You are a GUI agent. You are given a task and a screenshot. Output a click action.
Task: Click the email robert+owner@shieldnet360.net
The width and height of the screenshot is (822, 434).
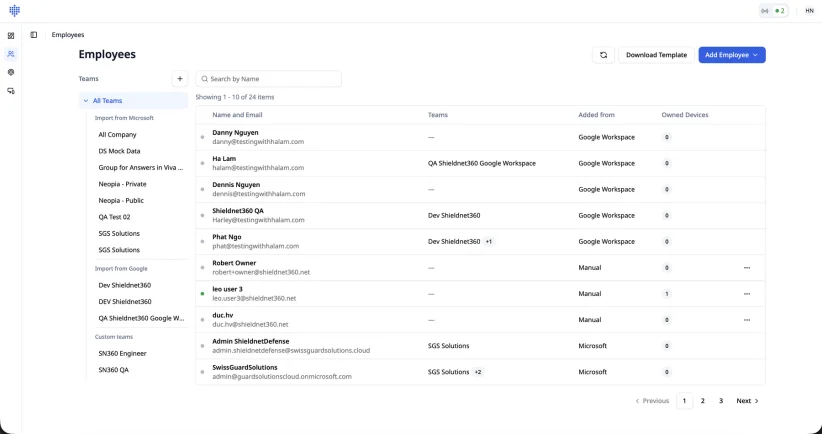pyautogui.click(x=261, y=273)
